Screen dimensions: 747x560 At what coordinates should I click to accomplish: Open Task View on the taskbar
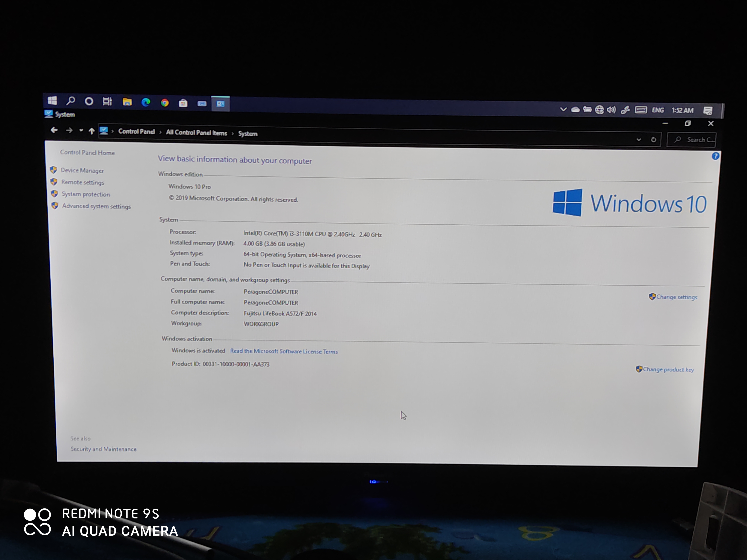(107, 101)
